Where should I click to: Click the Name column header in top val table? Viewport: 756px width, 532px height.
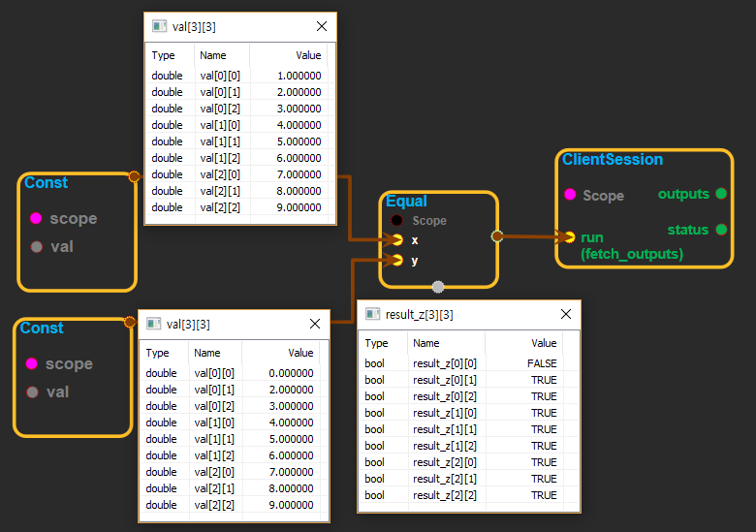213,55
